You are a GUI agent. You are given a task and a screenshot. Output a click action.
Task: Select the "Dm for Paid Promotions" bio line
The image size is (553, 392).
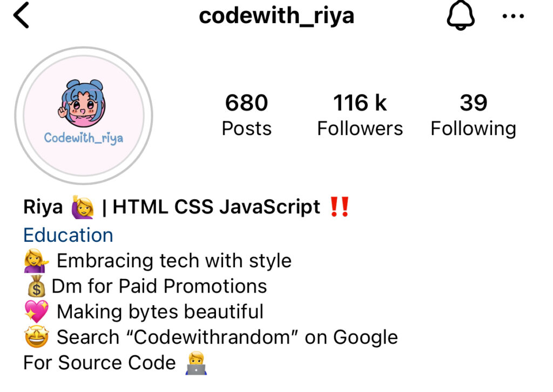click(x=159, y=286)
